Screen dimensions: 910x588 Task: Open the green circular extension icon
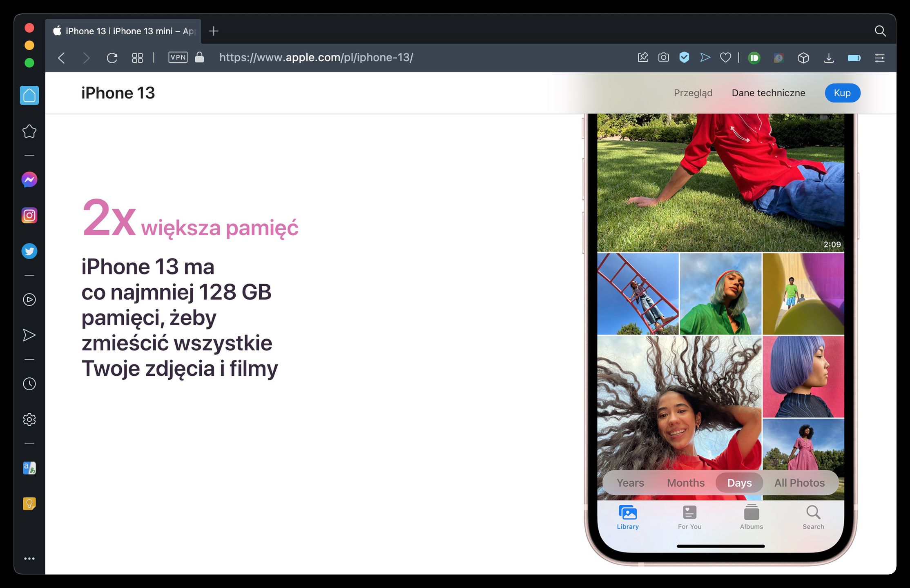(754, 58)
